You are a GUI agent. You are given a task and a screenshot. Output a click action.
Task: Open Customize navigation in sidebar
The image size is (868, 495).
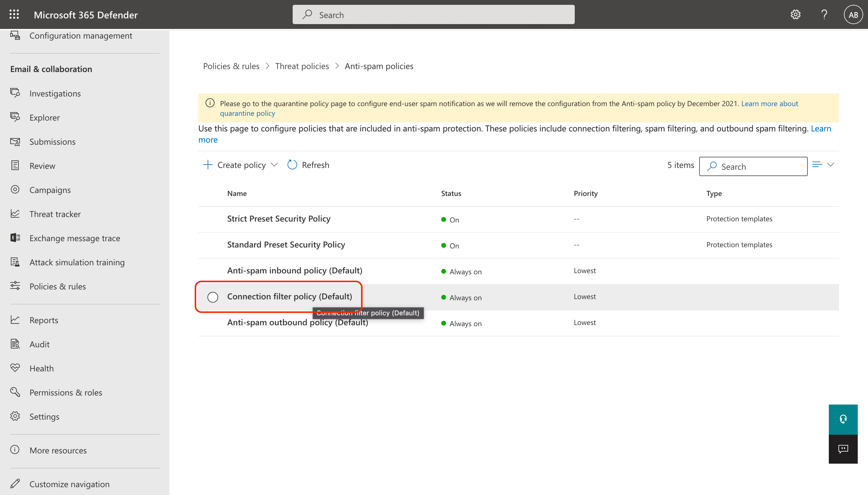point(70,484)
